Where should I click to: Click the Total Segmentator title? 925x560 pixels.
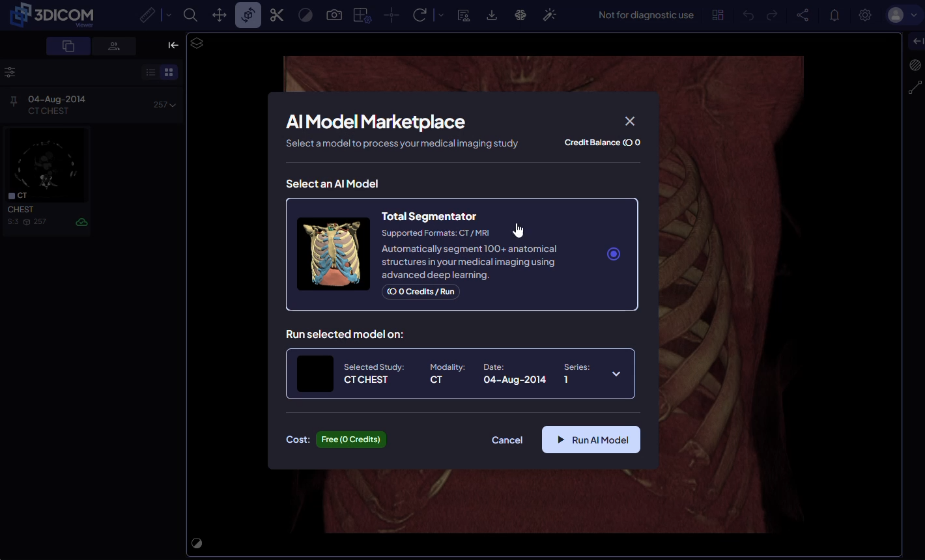coord(429,216)
